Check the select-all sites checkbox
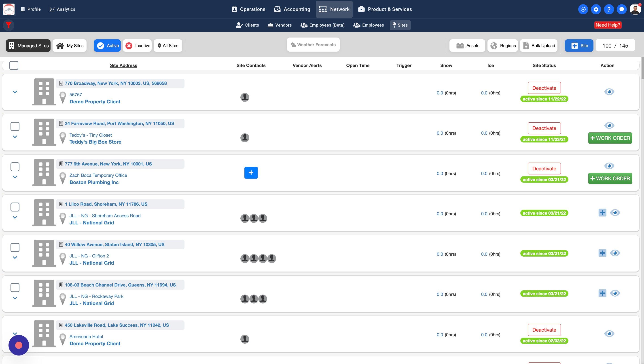The height and width of the screenshot is (364, 644). pos(14,65)
